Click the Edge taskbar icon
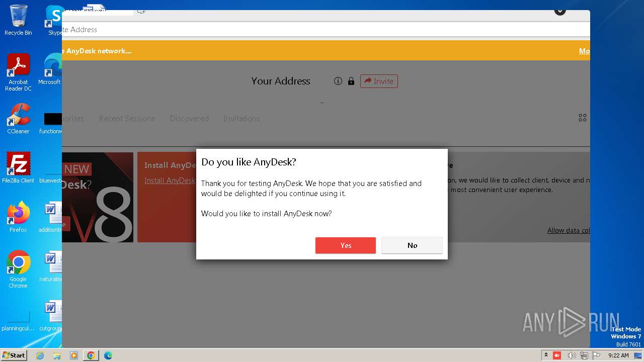644x362 pixels. [108, 355]
